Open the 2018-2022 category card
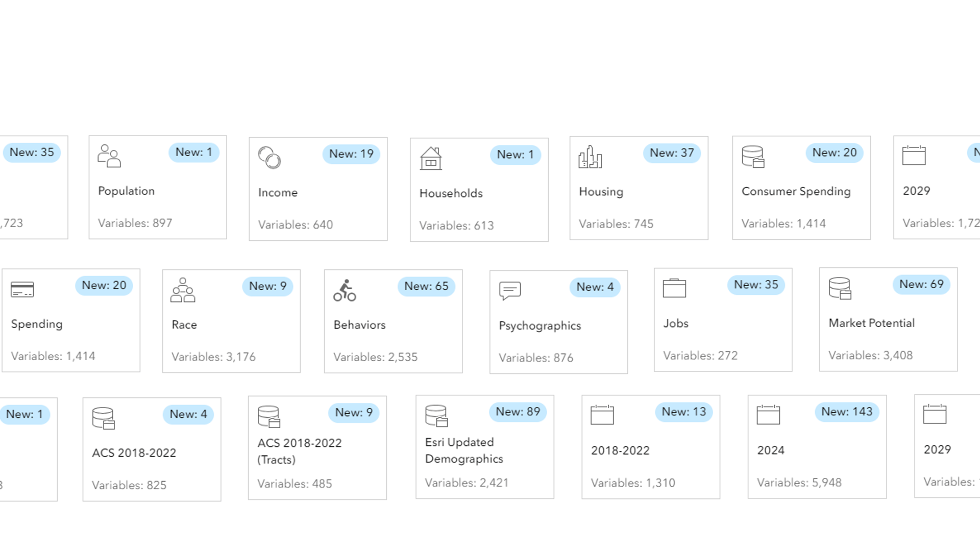This screenshot has width=980, height=551. pyautogui.click(x=650, y=447)
